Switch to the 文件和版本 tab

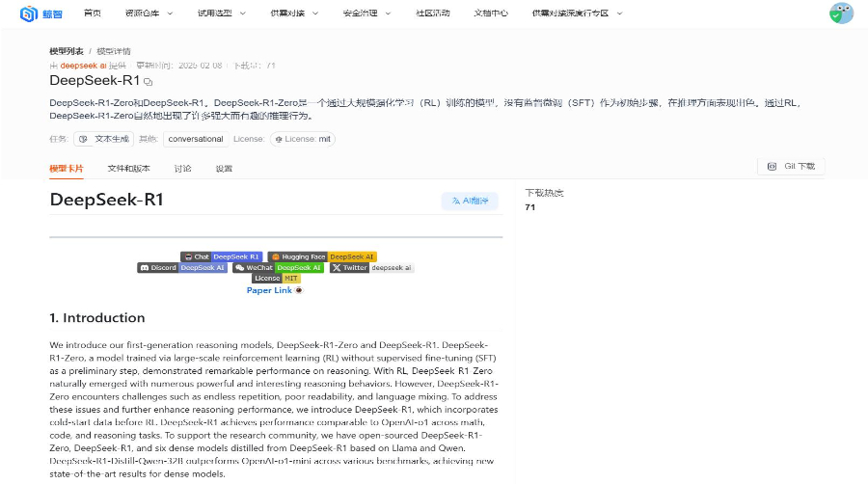coord(128,168)
